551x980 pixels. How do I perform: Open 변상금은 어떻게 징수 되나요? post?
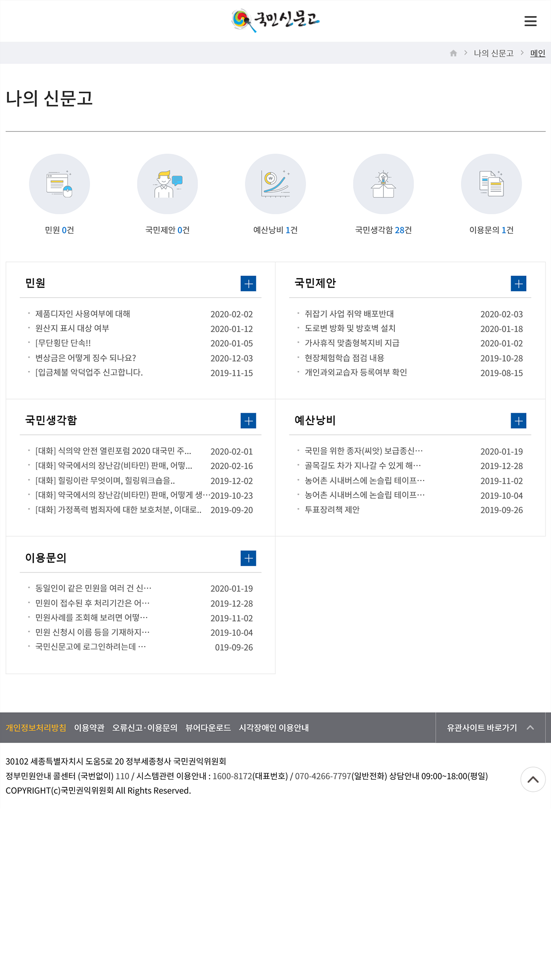coord(86,358)
